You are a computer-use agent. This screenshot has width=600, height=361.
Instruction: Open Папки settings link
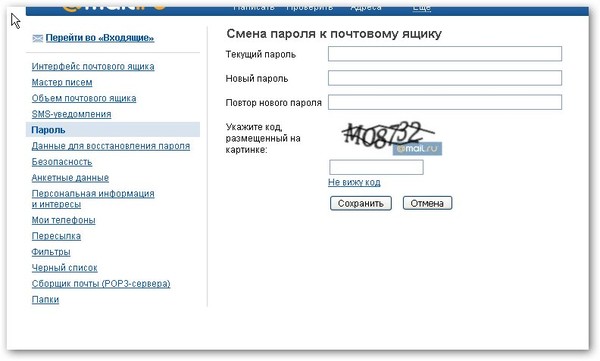(45, 299)
